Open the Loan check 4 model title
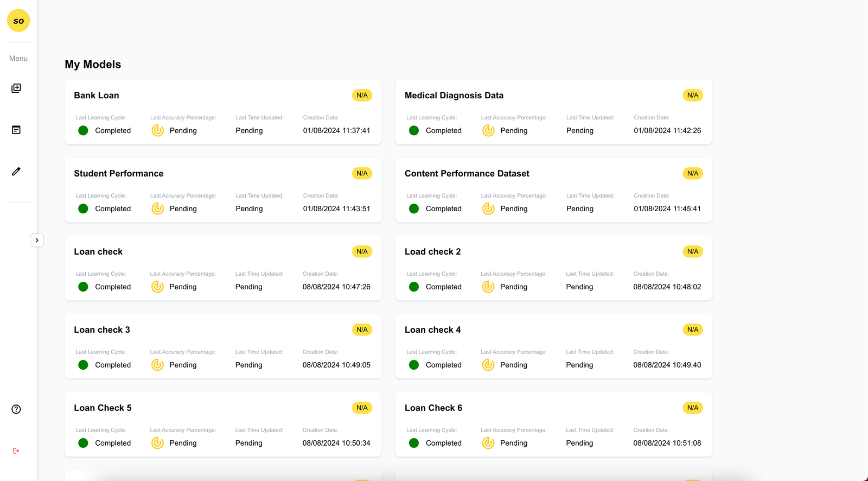This screenshot has width=868, height=481. [433, 330]
